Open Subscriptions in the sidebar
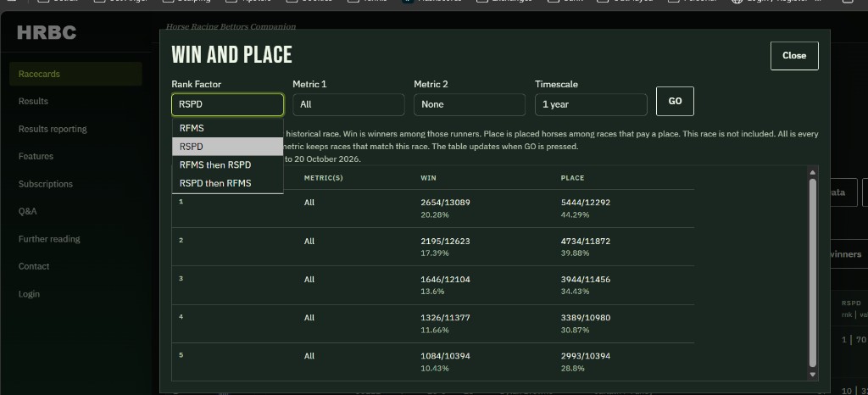The height and width of the screenshot is (395, 868). tap(46, 184)
